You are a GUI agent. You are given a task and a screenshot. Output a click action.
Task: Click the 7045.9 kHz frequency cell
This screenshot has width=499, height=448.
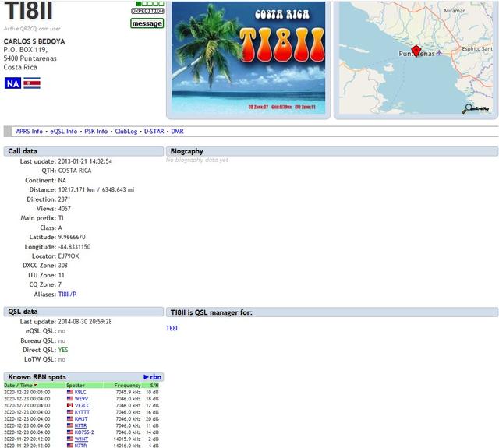pos(128,392)
